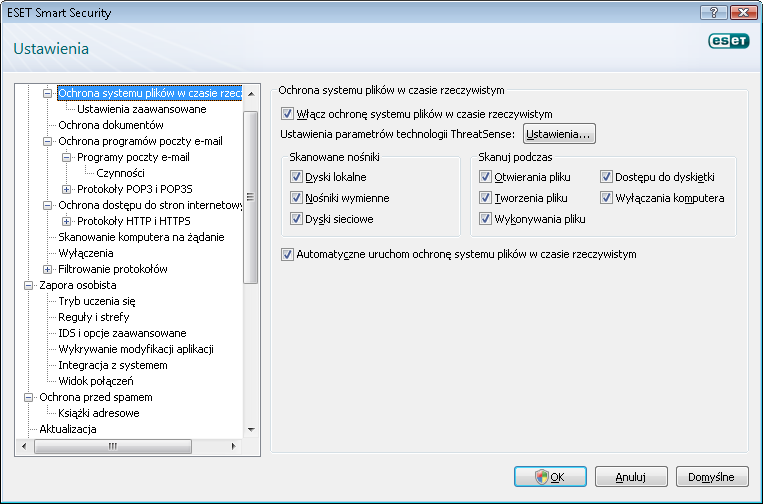Open 'IDS i opcje zaawansowane'
Viewport: 763px width, 504px height.
pyautogui.click(x=122, y=333)
